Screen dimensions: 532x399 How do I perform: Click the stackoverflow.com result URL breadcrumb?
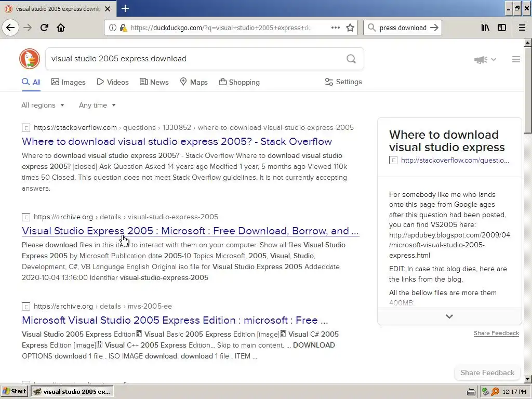click(194, 128)
